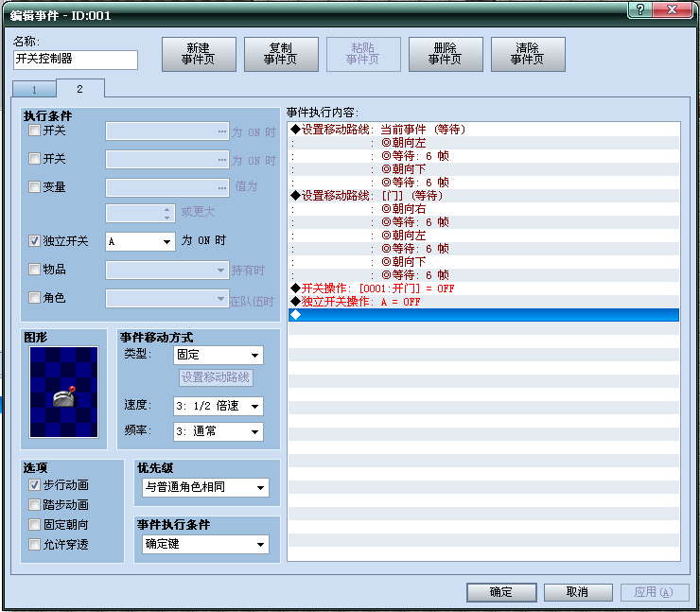Expand the 优先级 priority dropdown
Viewport: 700px width, 612px height.
coord(204,488)
